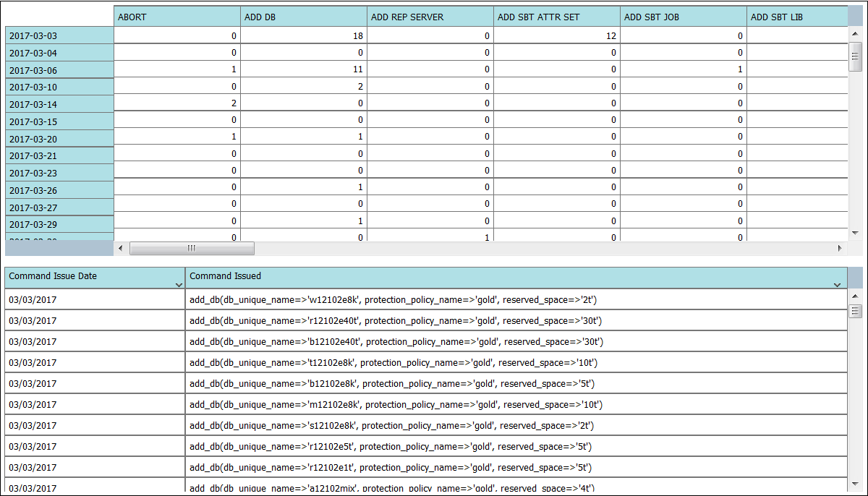Click the down arrow of the command list scrollbar
The height and width of the screenshot is (496, 868).
pos(855,484)
